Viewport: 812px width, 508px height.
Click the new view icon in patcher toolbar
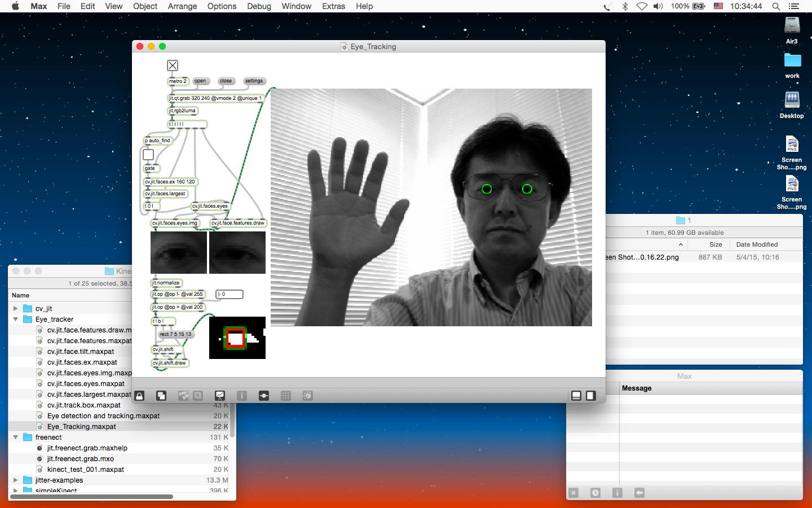(161, 396)
